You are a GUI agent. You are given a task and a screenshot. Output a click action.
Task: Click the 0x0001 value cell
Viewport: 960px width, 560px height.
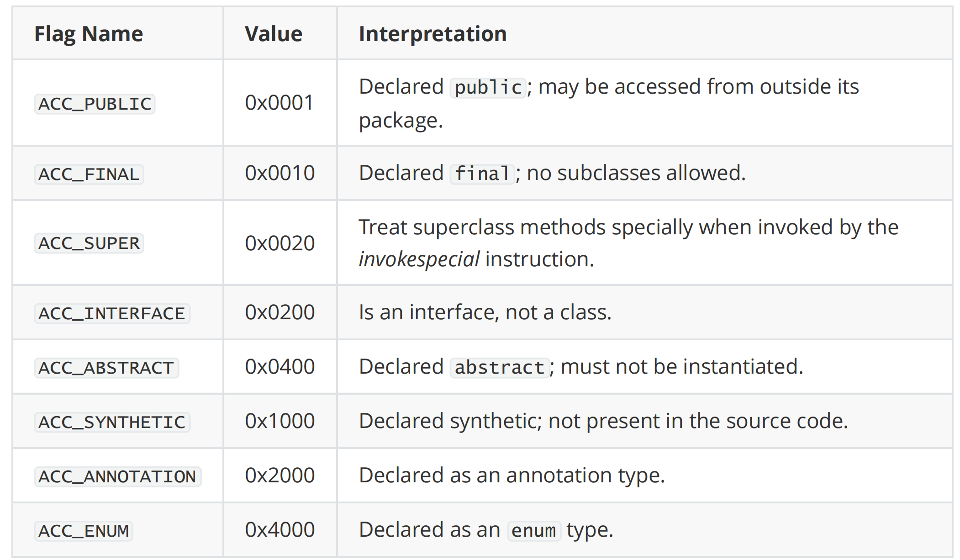[x=279, y=103]
